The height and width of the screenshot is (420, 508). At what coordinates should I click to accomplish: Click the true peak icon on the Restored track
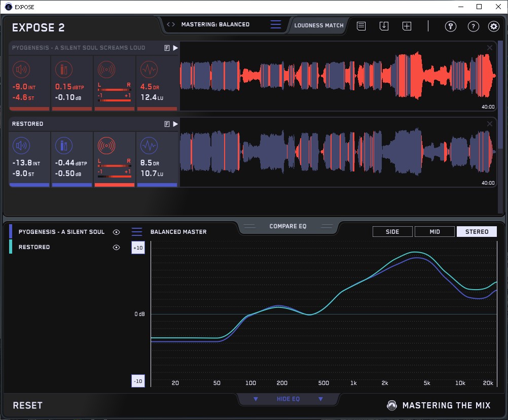coord(64,146)
